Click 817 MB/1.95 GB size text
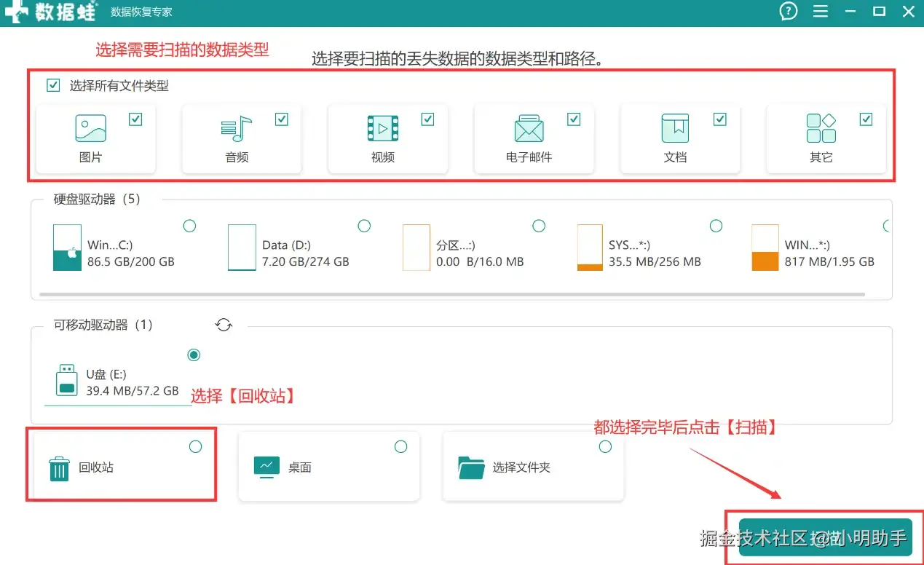 tap(829, 261)
